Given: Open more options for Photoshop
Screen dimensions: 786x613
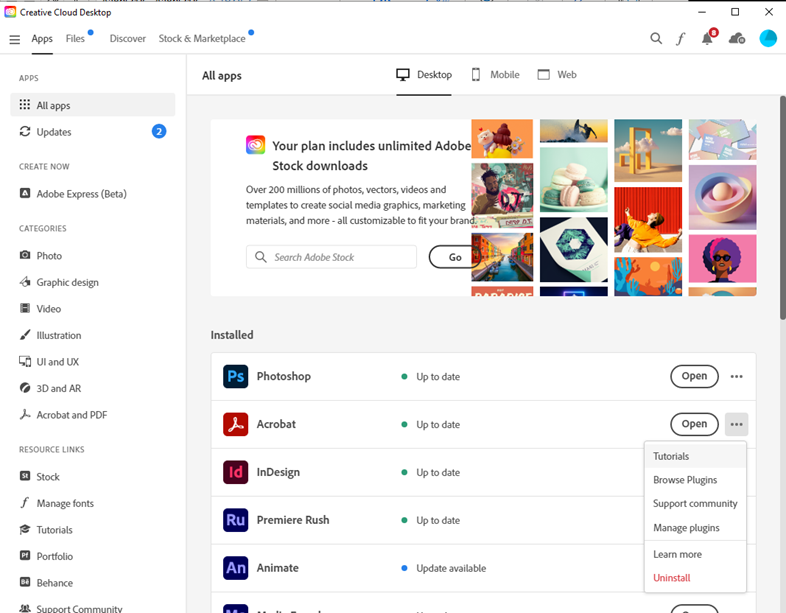Looking at the screenshot, I should click(x=736, y=376).
